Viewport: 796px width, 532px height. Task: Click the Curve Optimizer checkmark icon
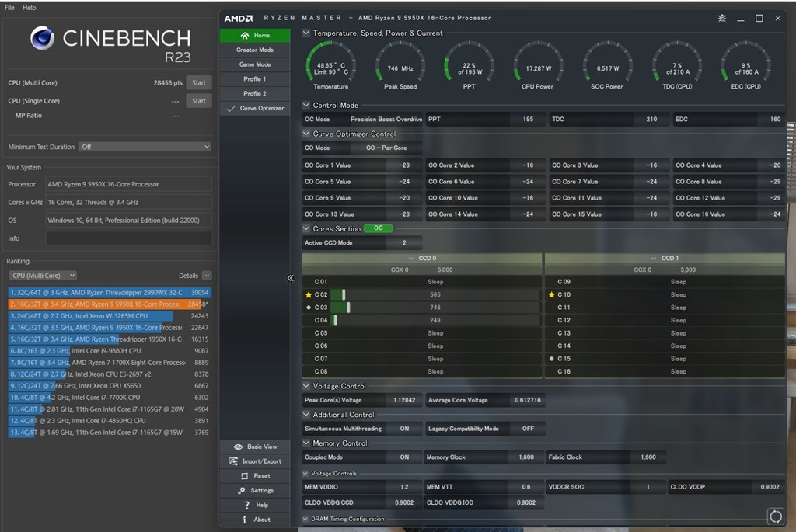231,109
